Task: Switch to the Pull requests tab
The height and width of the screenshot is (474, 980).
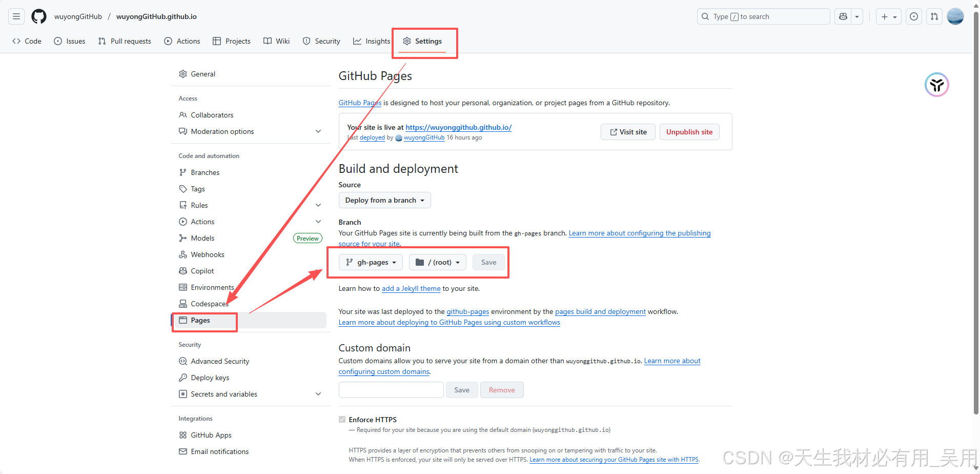Action: 125,41
